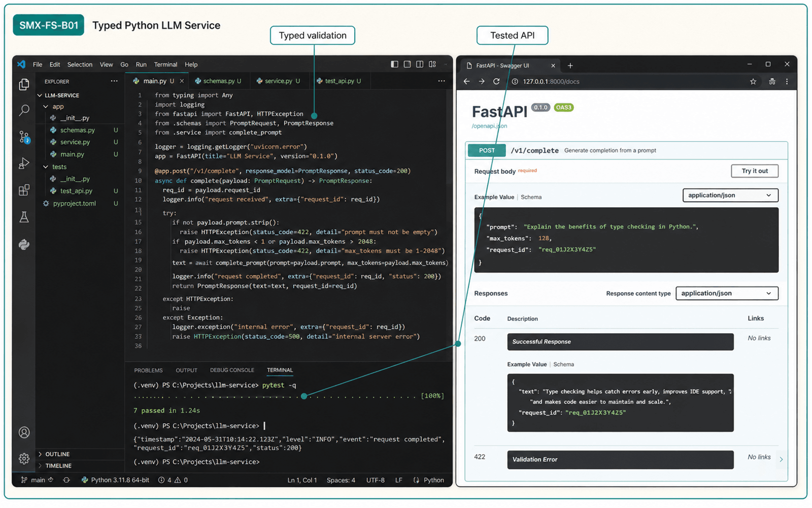812x508 pixels.
Task: Open the browser three-dot menu
Action: pos(787,81)
